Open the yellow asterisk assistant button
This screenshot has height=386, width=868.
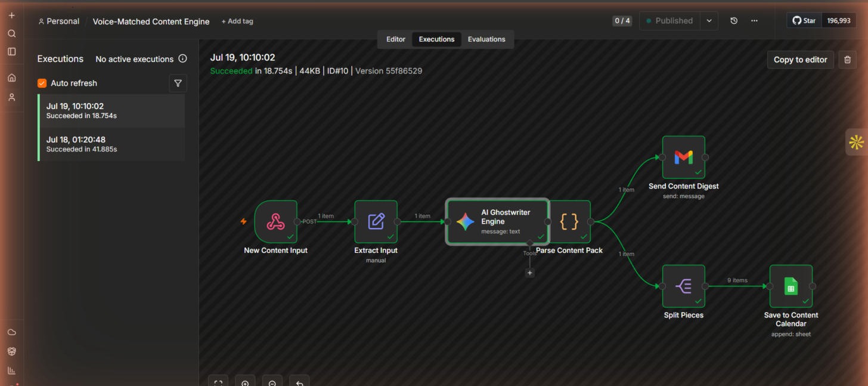[857, 142]
